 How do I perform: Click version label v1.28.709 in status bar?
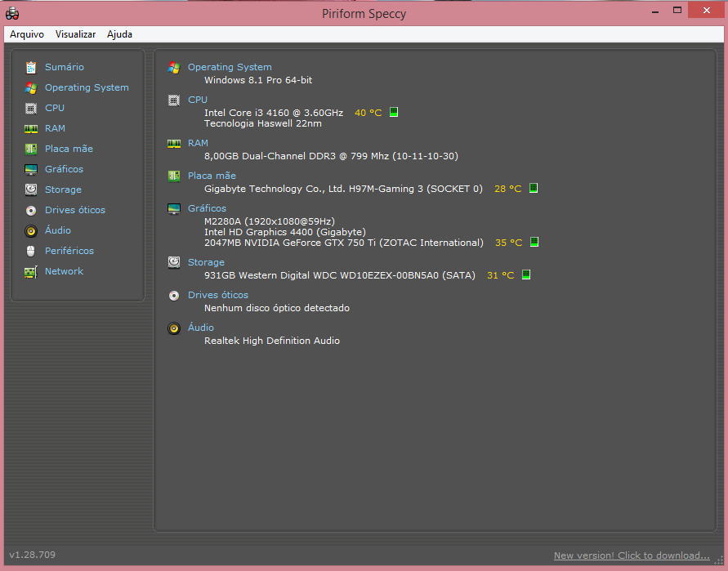click(32, 555)
